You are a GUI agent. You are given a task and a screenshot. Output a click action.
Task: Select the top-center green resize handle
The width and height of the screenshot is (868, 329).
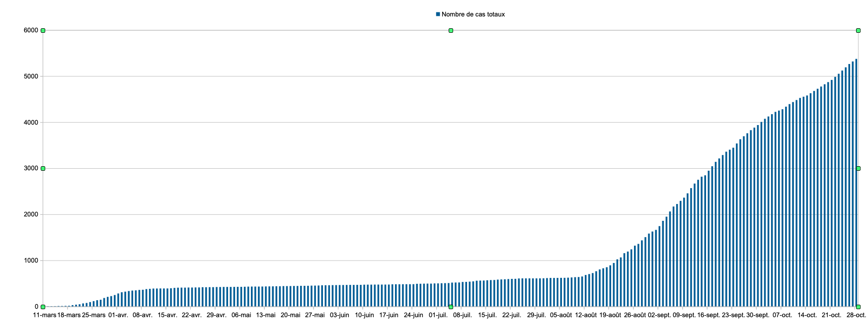click(451, 31)
